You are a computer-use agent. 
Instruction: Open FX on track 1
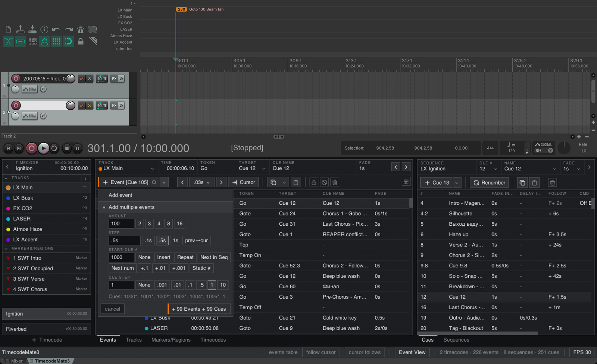click(x=114, y=79)
